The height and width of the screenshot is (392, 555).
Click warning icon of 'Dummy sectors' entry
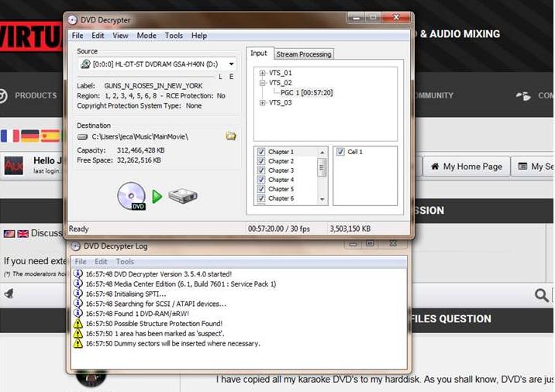[x=78, y=343]
